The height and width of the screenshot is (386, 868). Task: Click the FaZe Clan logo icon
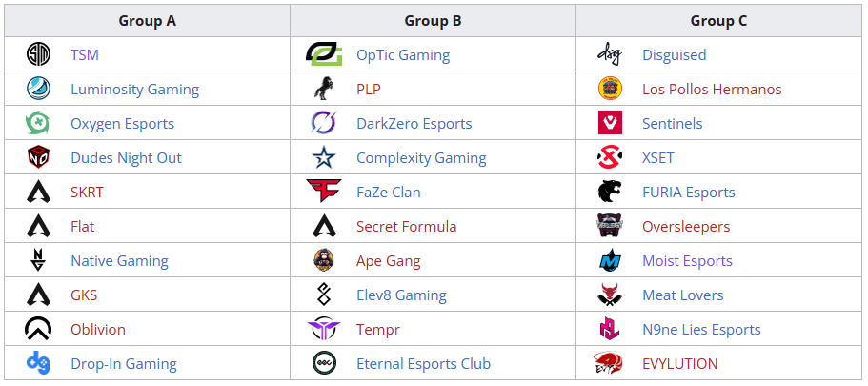(324, 192)
